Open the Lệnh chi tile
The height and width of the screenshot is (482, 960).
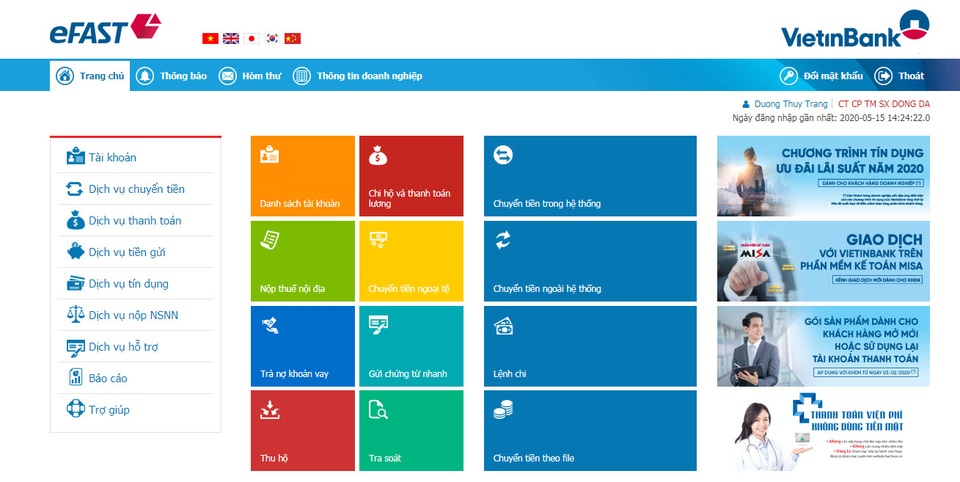590,347
